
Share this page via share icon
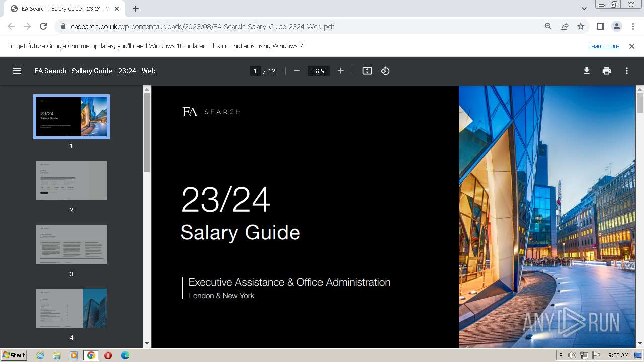point(565,26)
